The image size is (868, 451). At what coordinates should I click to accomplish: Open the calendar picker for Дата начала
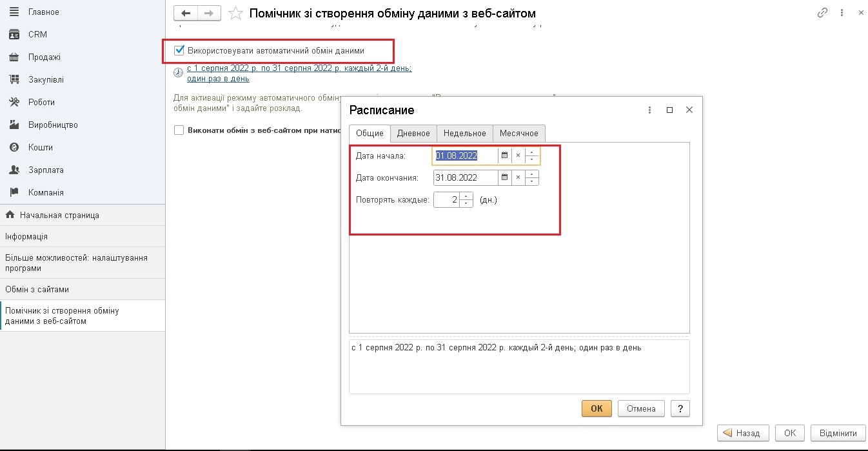coord(504,155)
